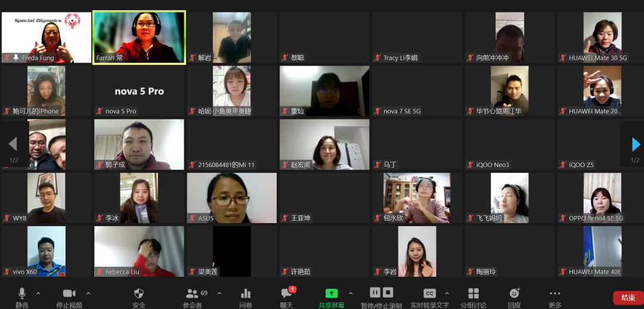Click the muted mic icon beside 王亚坤
The image size is (644, 309).
[284, 218]
